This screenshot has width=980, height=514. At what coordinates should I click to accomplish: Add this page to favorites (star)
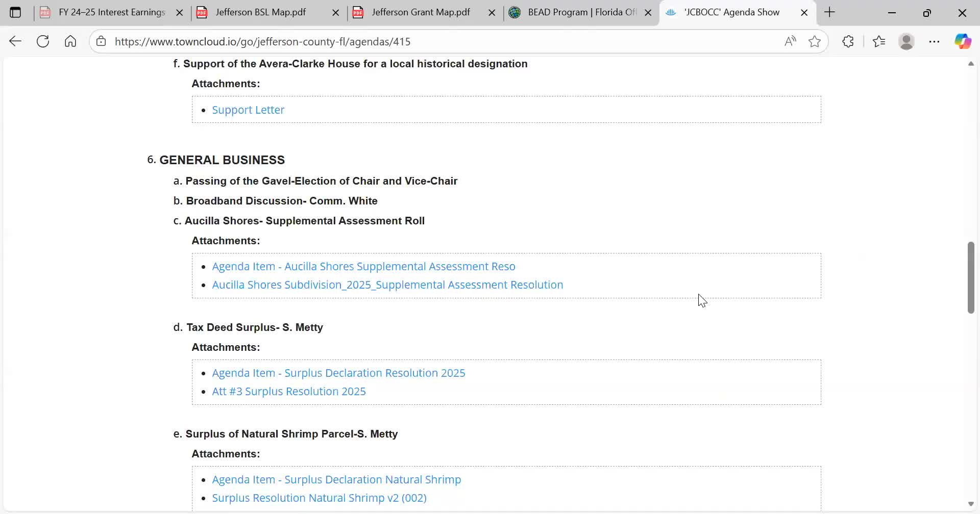[815, 41]
